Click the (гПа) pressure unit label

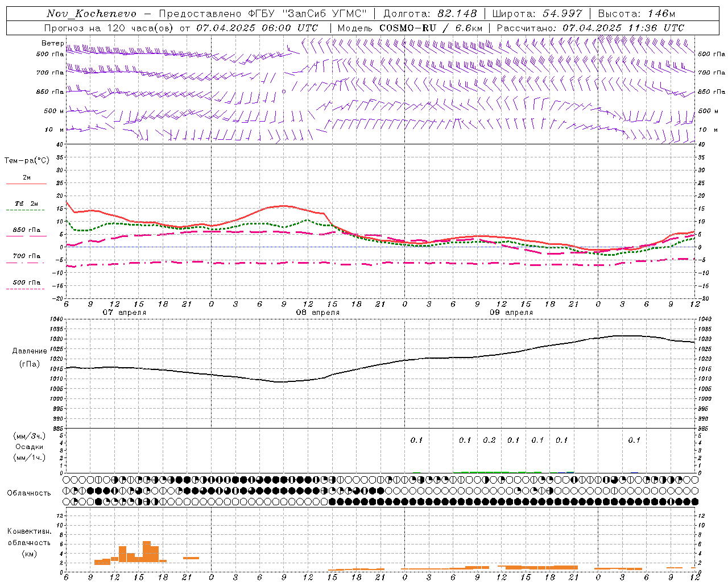(x=30, y=364)
